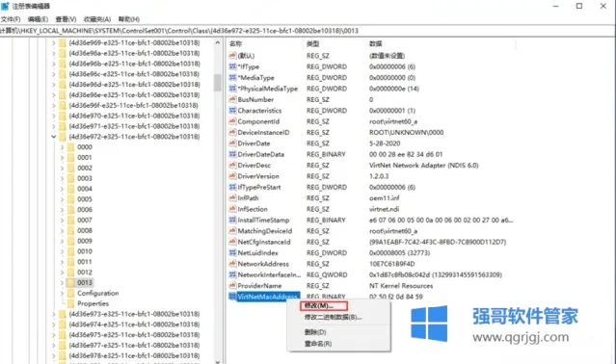Image resolution: width=616 pixels, height=364 pixels.
Task: Click the registry path address bar
Action: pos(308,31)
